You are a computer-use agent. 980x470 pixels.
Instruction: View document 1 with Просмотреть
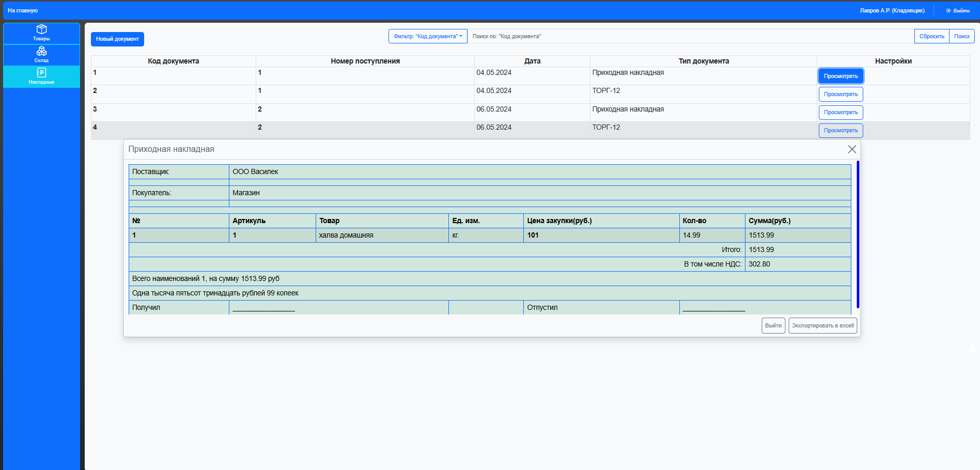841,76
